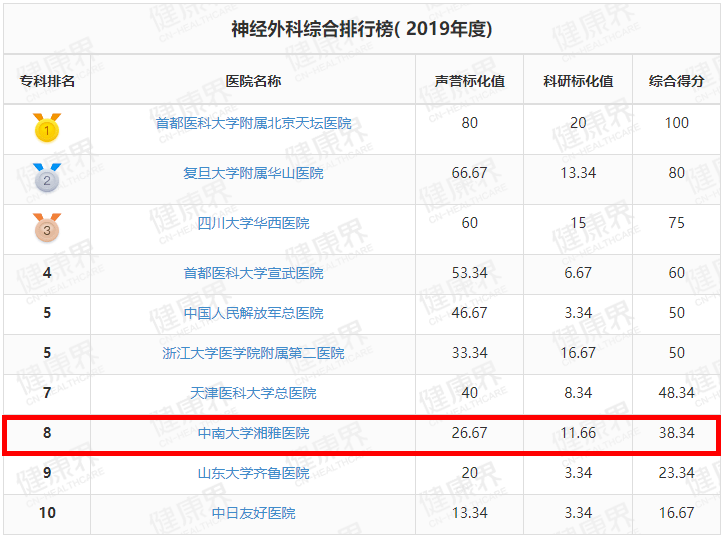This screenshot has width=725, height=539.
Task: Select the 综合得分 column header
Action: tap(676, 81)
